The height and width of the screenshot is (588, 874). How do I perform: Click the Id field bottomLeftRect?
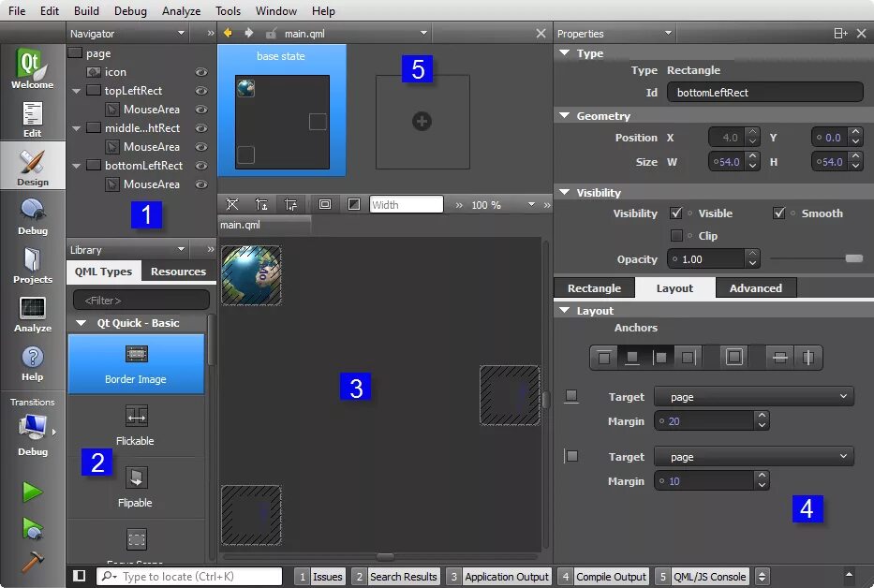[x=764, y=93]
